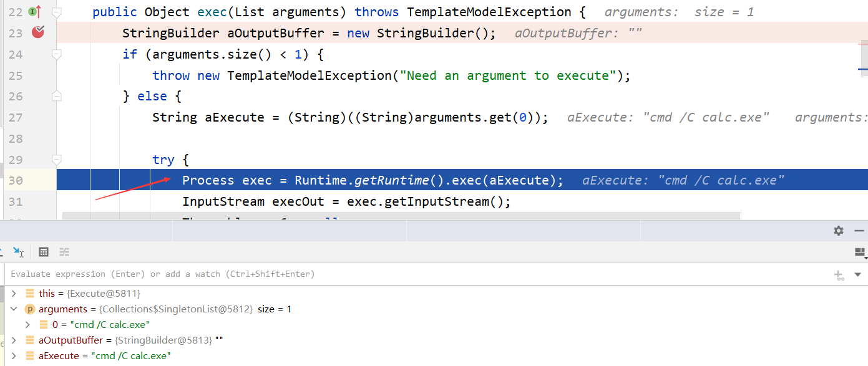Click inline hint 'arguments: size = 1' on line 22
Screen dimensions: 868x366
[x=680, y=12]
